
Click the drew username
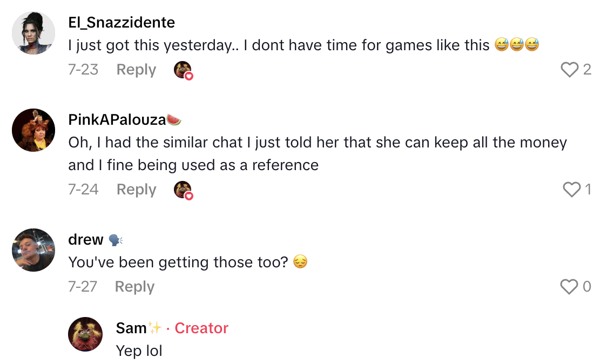(86, 239)
